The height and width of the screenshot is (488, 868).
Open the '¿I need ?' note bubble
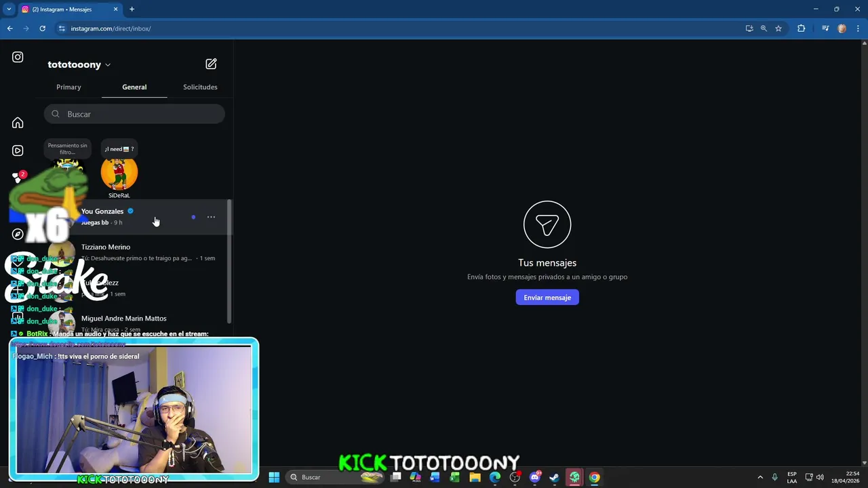coord(119,149)
